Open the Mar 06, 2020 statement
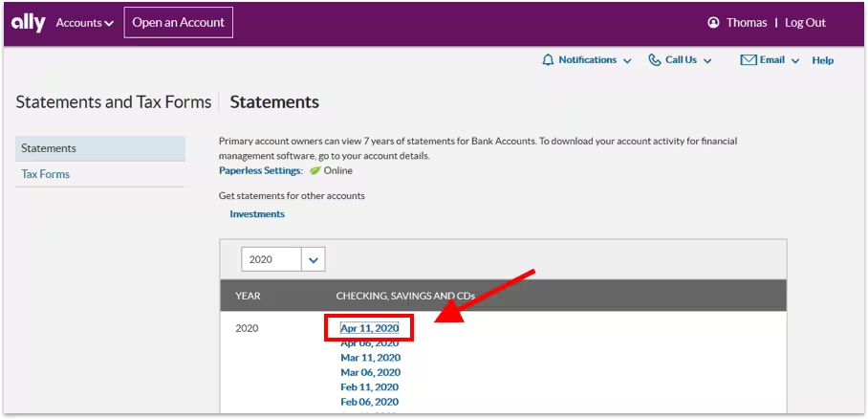Viewport: 868px width, 419px height. pos(370,372)
